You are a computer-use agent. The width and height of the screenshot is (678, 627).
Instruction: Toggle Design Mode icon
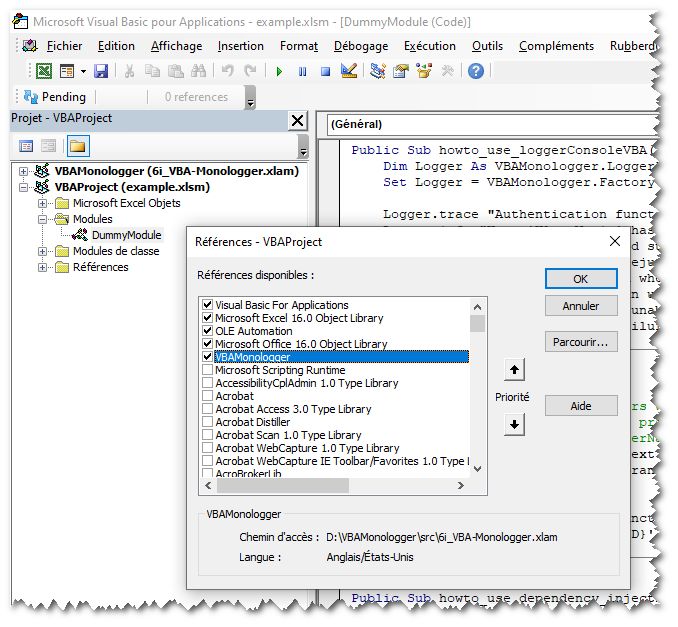point(349,71)
